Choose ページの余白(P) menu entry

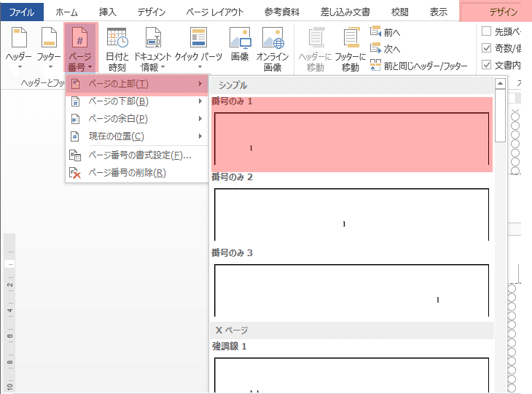click(136, 118)
